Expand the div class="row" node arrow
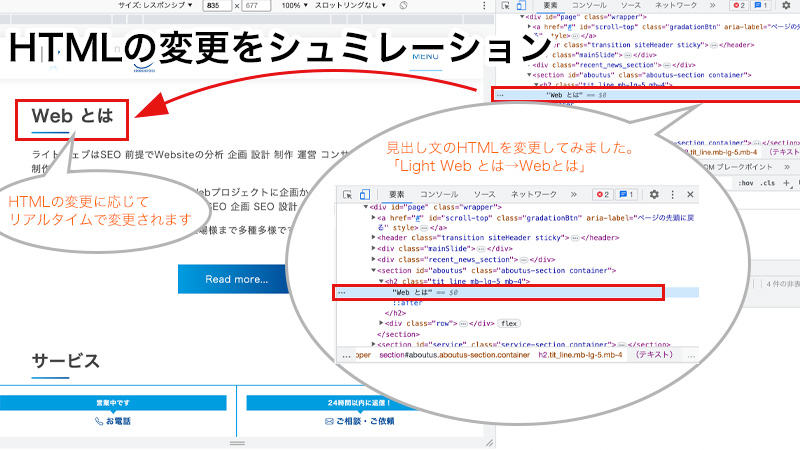Viewport: 800px width, 450px height. coord(381,323)
